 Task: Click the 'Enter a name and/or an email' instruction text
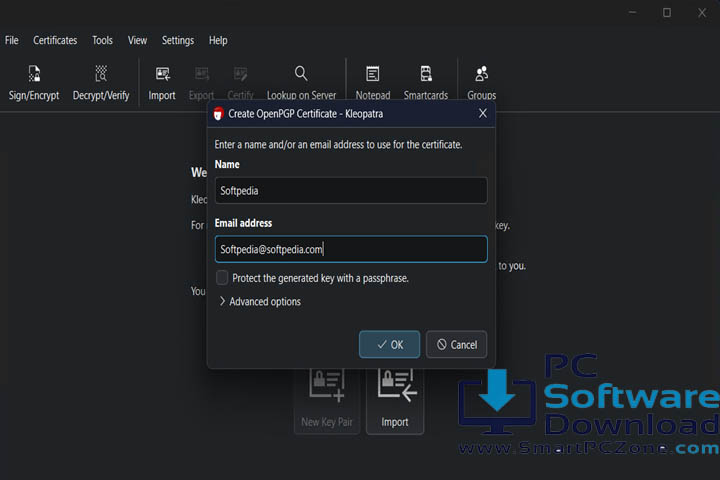point(338,145)
